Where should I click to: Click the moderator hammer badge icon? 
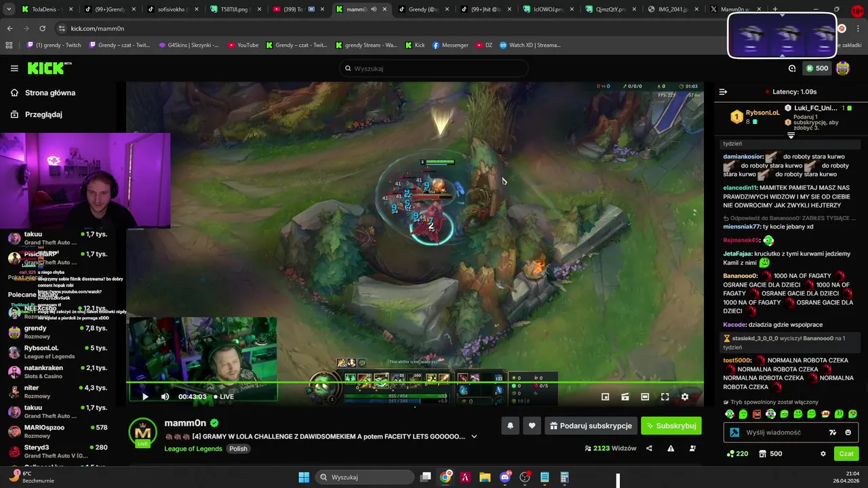pyautogui.click(x=734, y=432)
